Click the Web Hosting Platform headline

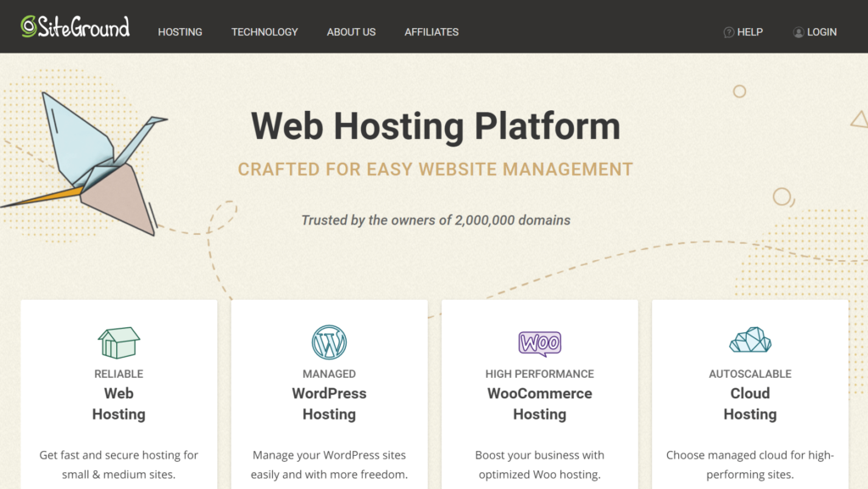point(435,126)
